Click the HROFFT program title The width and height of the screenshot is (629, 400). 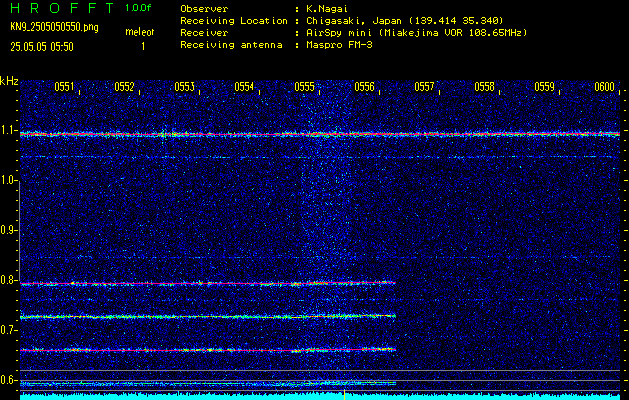click(62, 8)
